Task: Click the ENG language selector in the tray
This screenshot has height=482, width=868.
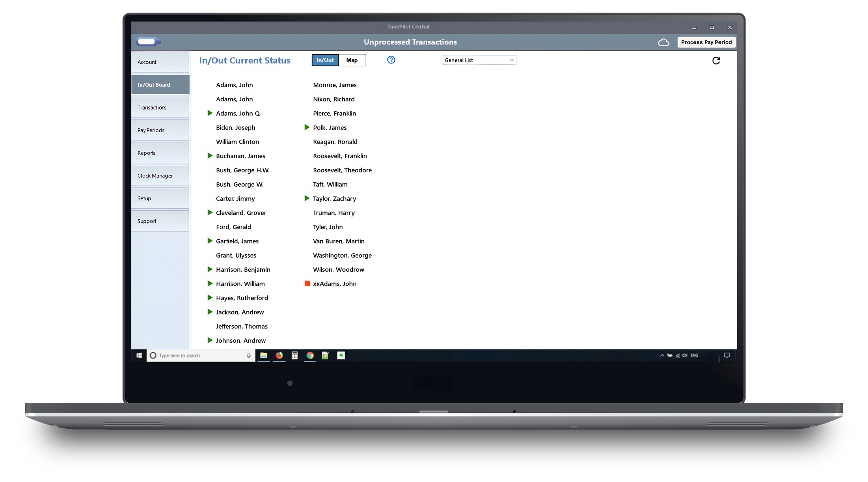Action: coord(694,355)
